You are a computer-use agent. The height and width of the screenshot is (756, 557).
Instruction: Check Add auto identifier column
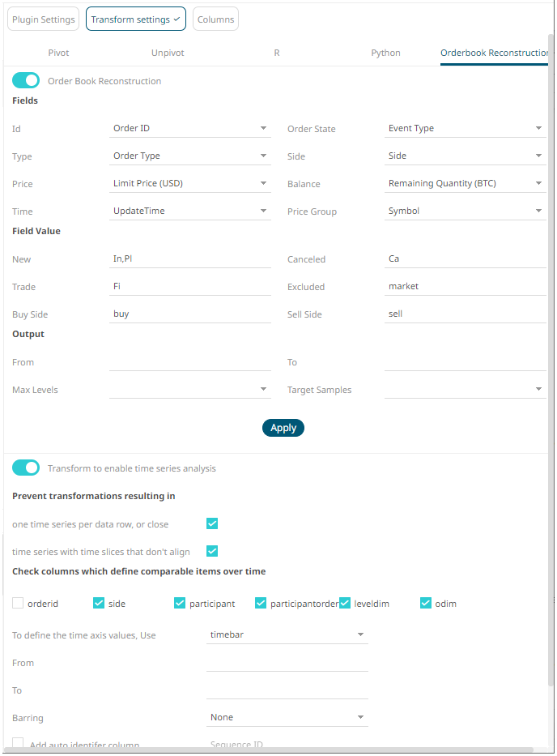(x=18, y=743)
